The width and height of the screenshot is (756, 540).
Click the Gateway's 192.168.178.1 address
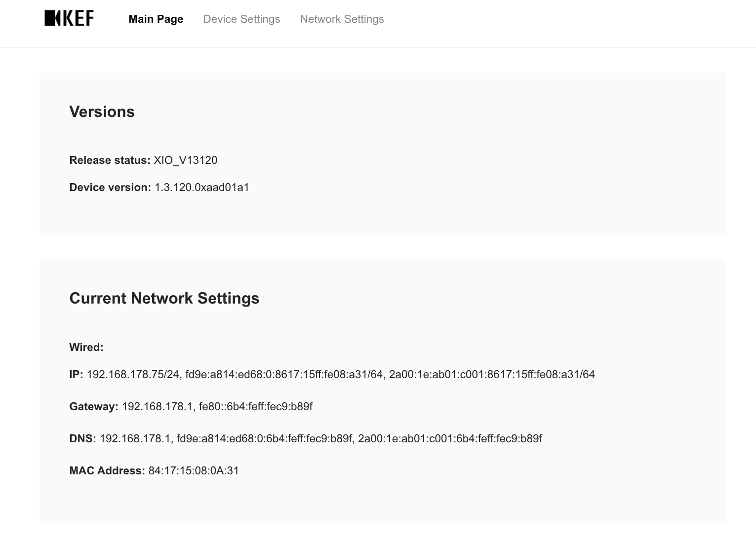tap(157, 407)
